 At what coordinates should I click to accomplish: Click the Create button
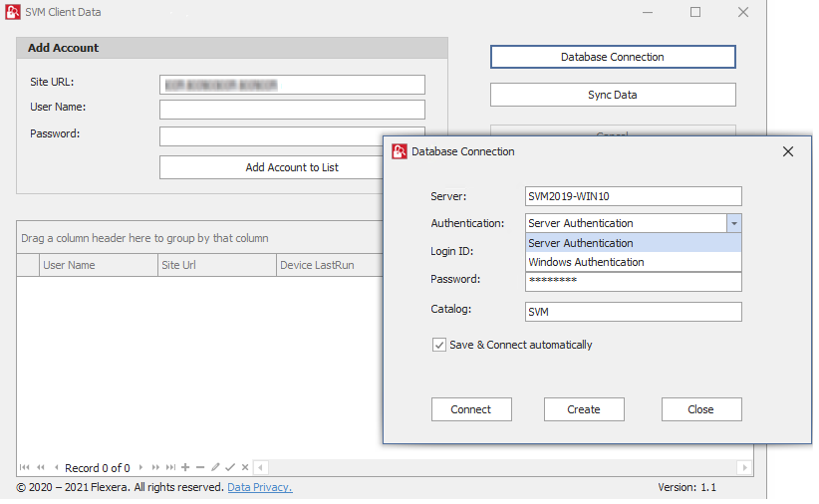[584, 409]
